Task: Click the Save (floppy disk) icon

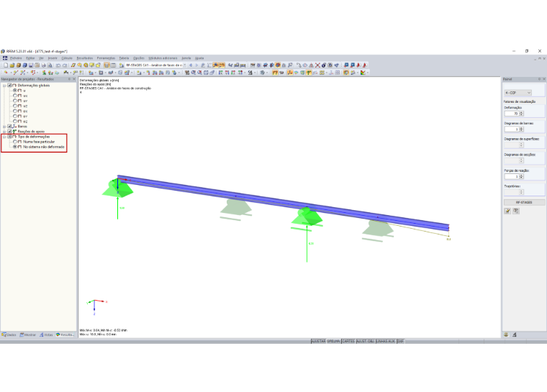Action: pyautogui.click(x=31, y=65)
